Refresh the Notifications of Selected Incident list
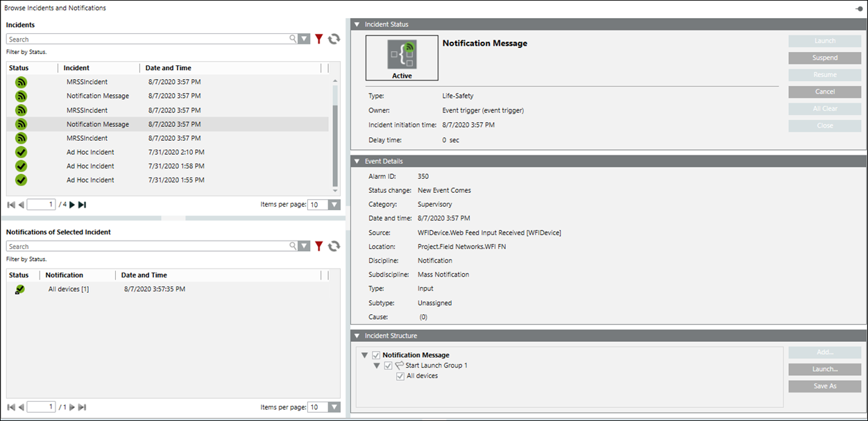 click(334, 246)
